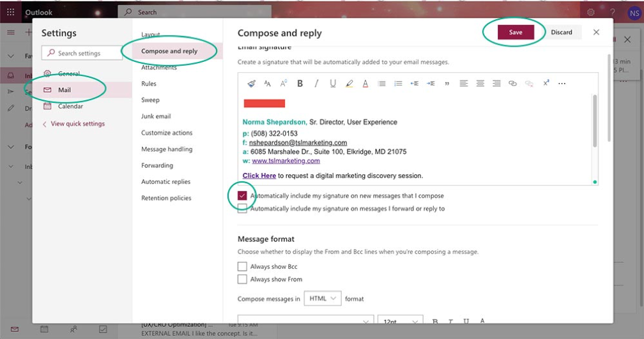Open Rules settings
644x339 pixels.
point(149,83)
